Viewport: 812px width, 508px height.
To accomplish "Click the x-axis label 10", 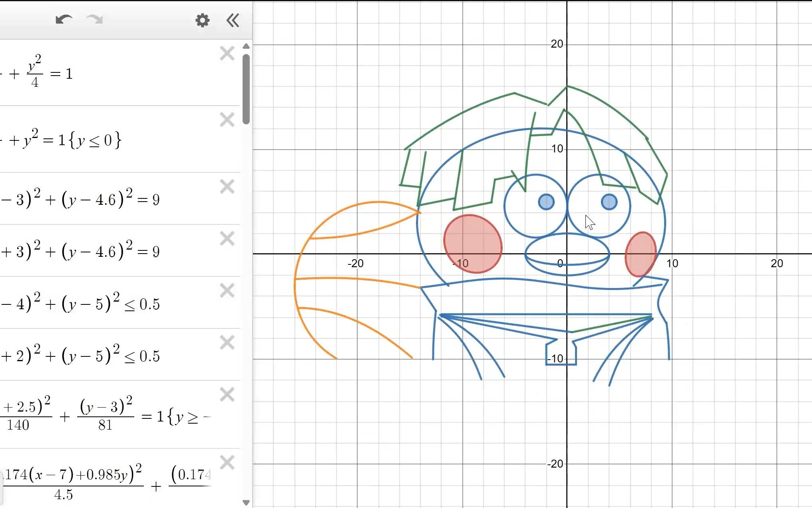I will click(x=672, y=263).
